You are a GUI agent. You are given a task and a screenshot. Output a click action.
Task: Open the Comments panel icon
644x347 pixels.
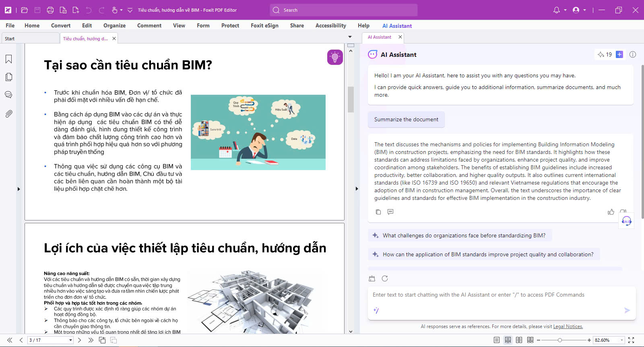point(8,95)
